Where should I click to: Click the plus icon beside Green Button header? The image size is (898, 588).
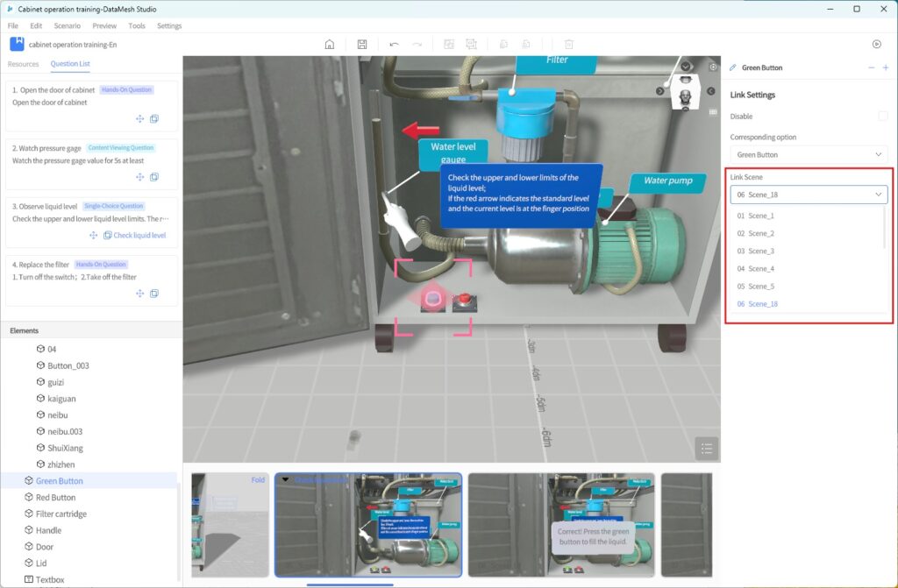[x=886, y=67]
